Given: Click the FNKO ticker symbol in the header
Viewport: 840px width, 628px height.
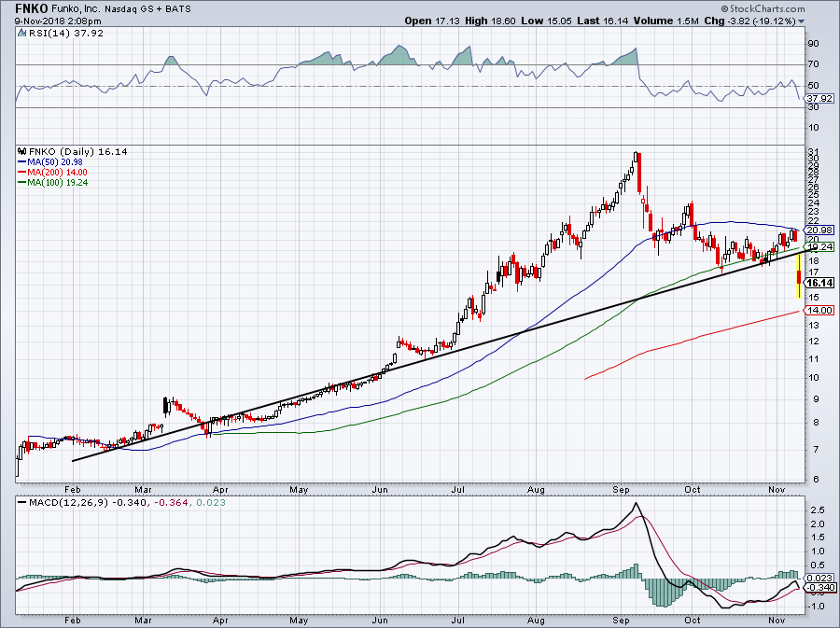Looking at the screenshot, I should (32, 8).
